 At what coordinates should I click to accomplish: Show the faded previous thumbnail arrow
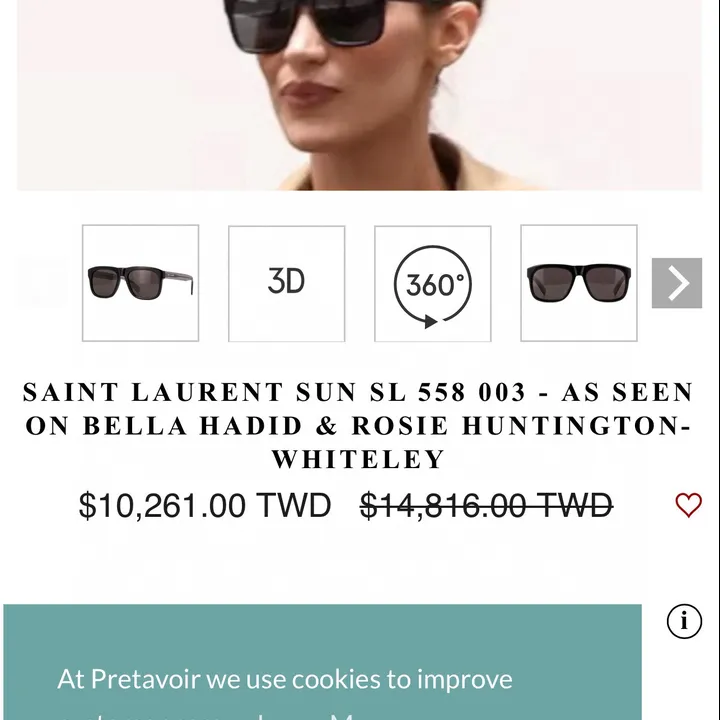click(42, 283)
